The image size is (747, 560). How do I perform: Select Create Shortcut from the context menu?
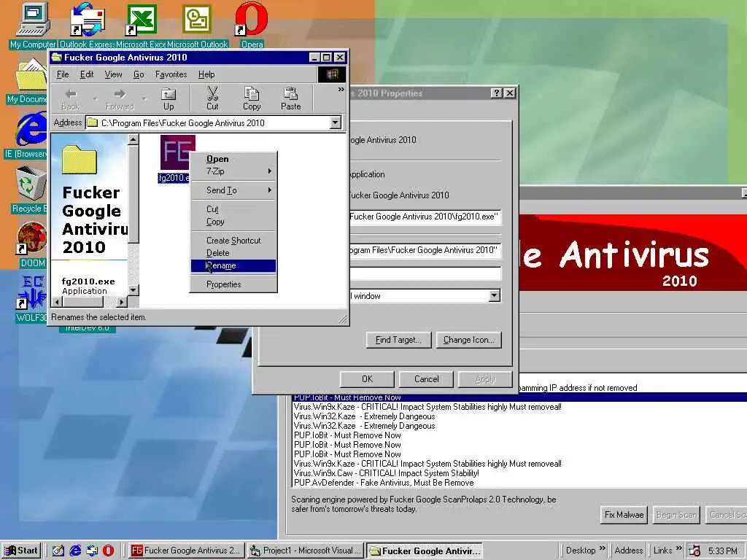(233, 241)
